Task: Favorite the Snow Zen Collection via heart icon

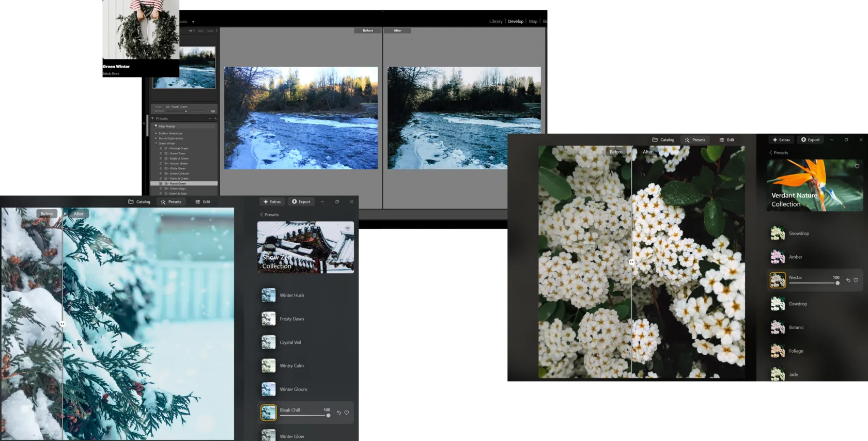Action: pyautogui.click(x=348, y=228)
